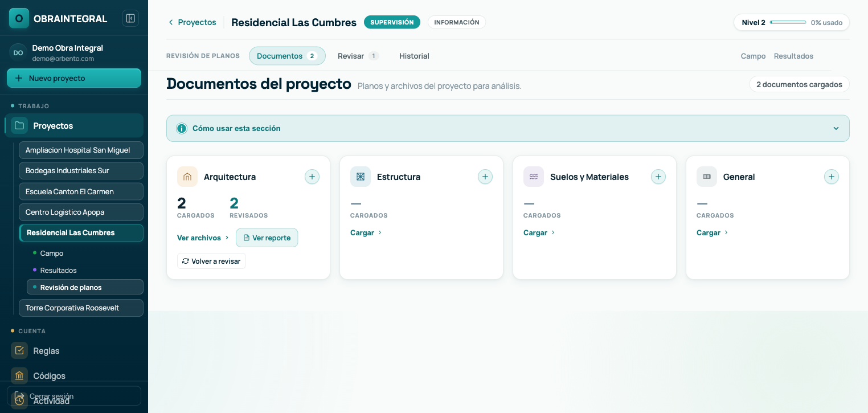Toggle the INFORMACIÓN mode pill
Viewport: 868px width, 413px height.
pyautogui.click(x=457, y=22)
